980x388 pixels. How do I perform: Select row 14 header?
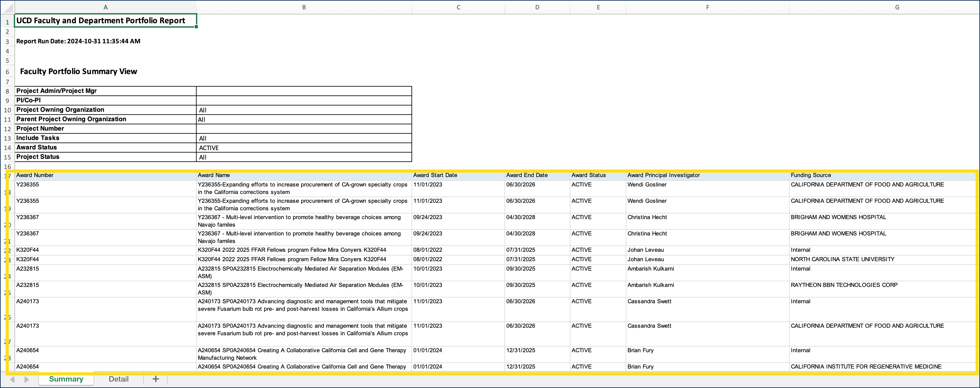pos(7,148)
